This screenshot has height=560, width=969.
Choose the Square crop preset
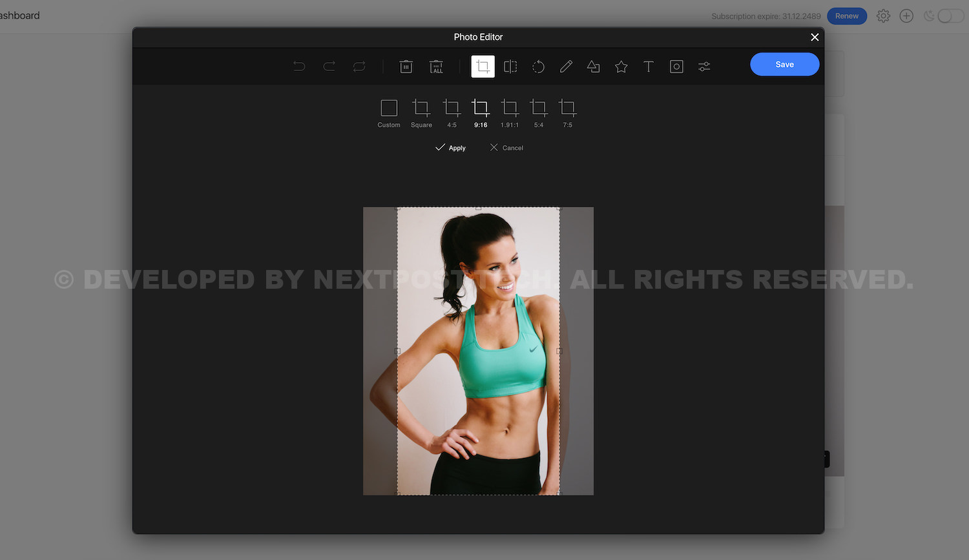pos(421,113)
